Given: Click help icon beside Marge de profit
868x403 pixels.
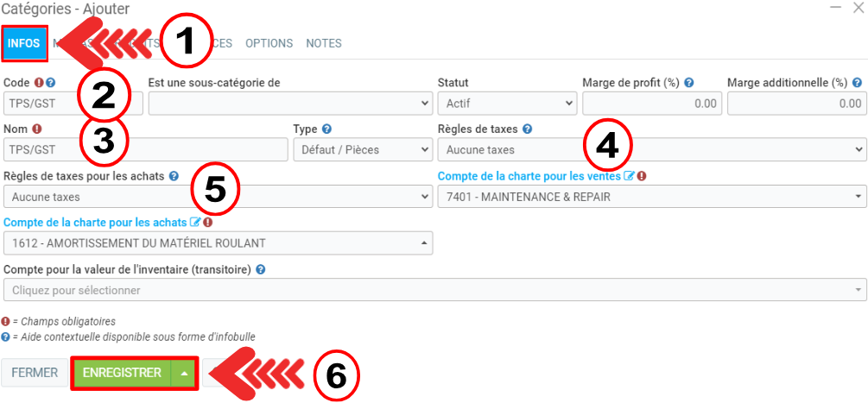Looking at the screenshot, I should pos(689,84).
